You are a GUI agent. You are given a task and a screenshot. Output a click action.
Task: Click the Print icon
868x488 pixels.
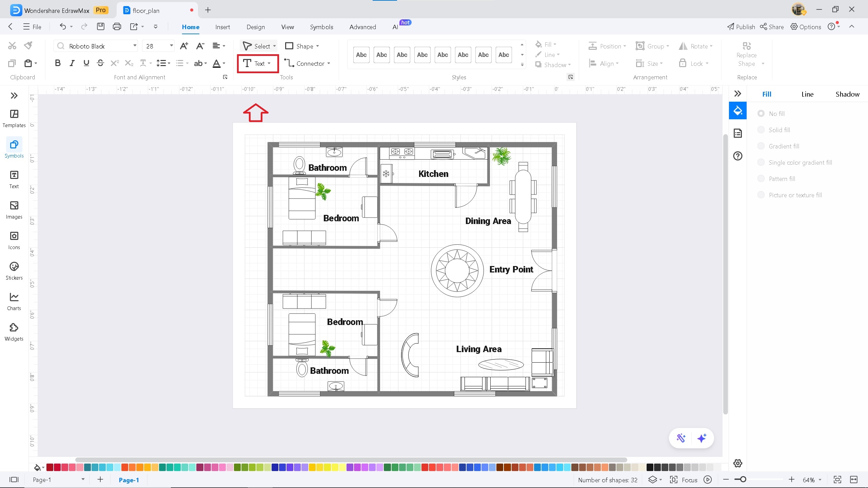[x=117, y=26]
